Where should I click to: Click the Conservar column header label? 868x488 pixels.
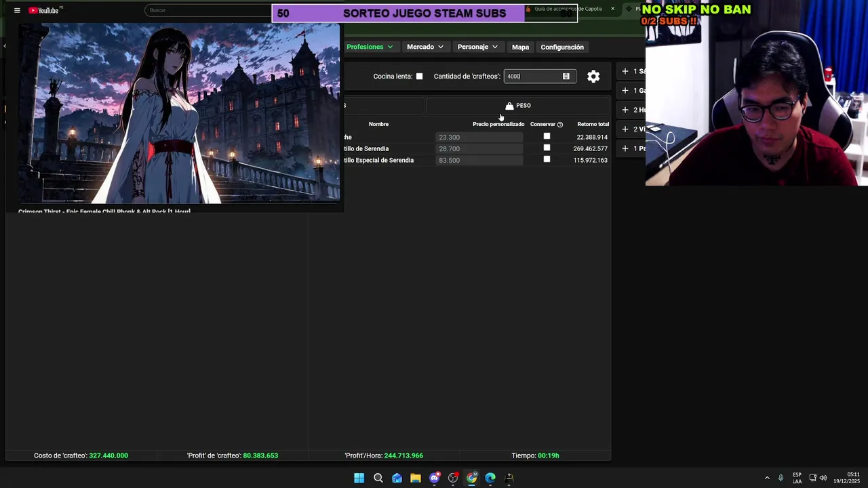pyautogui.click(x=542, y=124)
